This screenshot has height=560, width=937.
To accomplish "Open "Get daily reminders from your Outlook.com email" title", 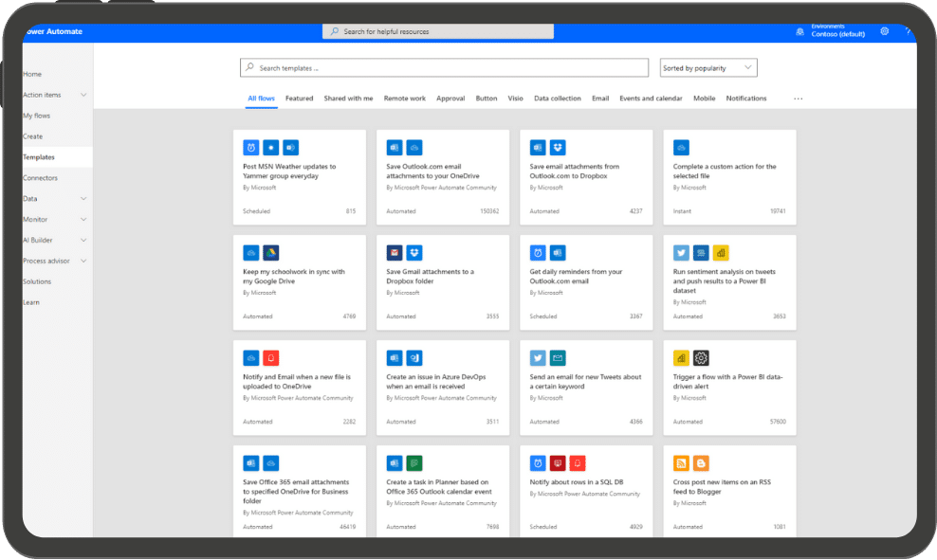I will tap(576, 277).
